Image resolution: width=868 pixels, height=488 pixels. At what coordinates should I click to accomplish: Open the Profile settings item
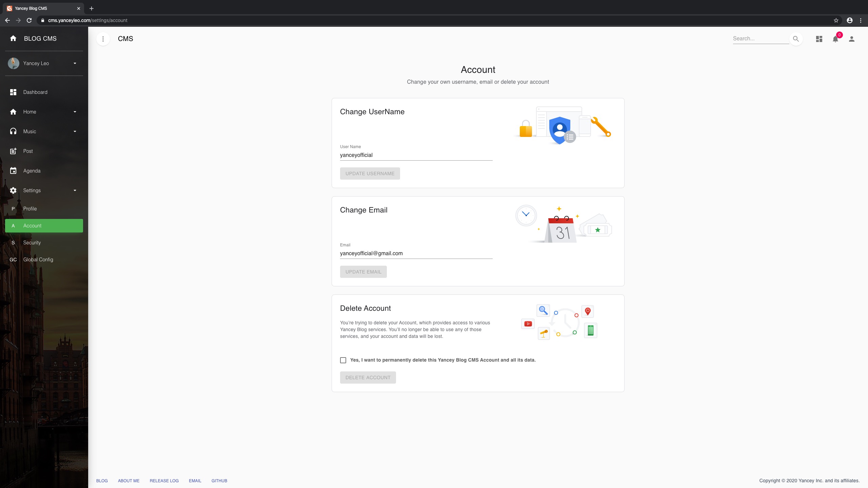tap(44, 209)
